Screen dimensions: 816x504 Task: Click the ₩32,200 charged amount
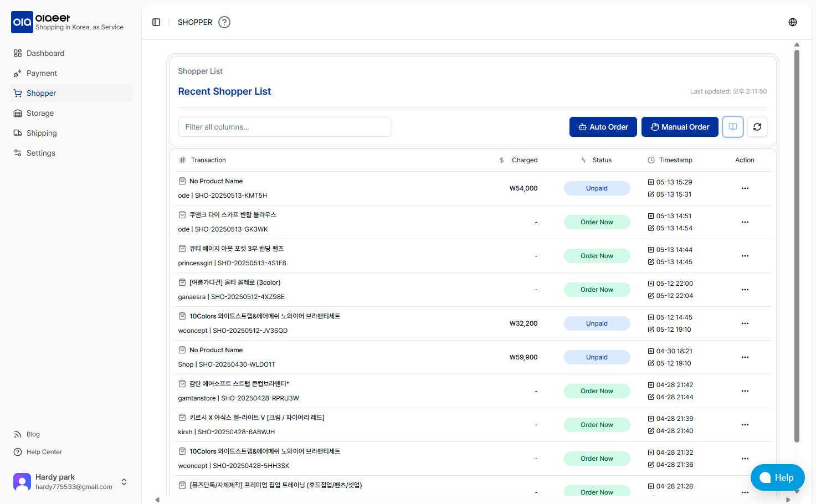coord(524,323)
